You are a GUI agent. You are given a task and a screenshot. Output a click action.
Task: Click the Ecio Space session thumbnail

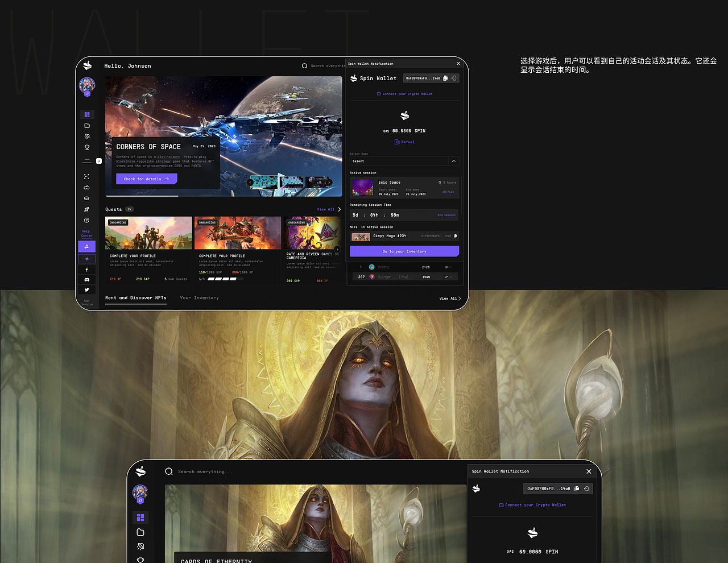click(x=362, y=187)
